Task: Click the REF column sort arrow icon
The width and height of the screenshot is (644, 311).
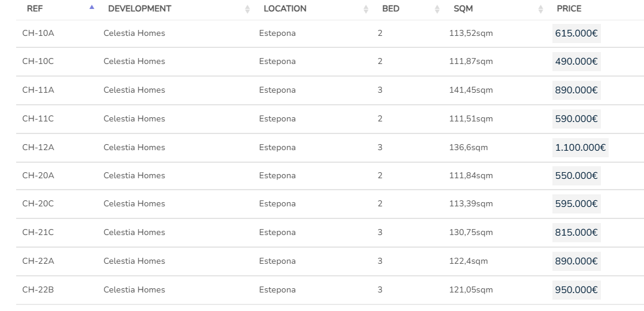Action: 92,8
